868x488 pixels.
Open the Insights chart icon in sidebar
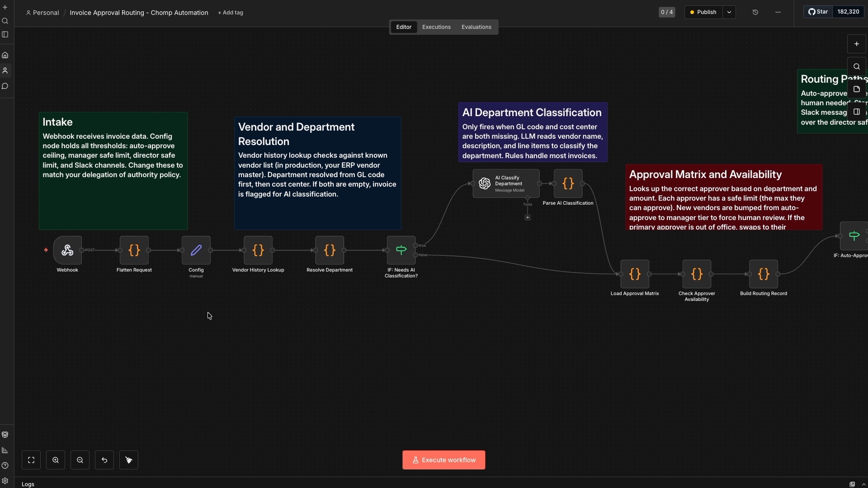5,450
